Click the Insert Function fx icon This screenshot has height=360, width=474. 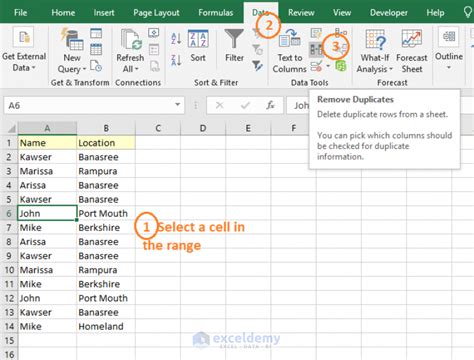coord(270,105)
